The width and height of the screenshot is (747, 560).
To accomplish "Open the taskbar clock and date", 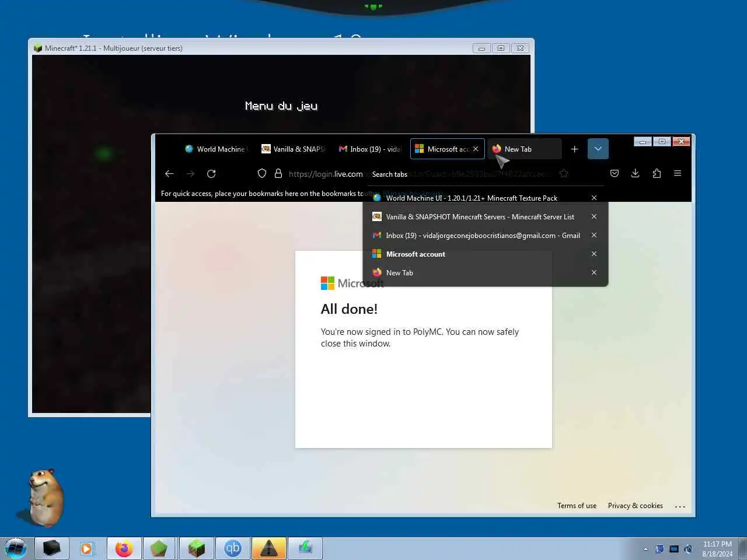I will tap(717, 549).
